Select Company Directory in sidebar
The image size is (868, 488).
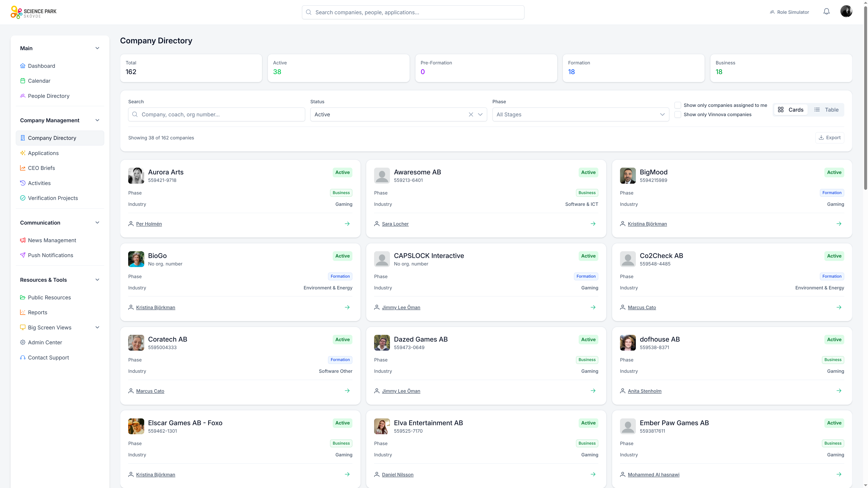60,138
